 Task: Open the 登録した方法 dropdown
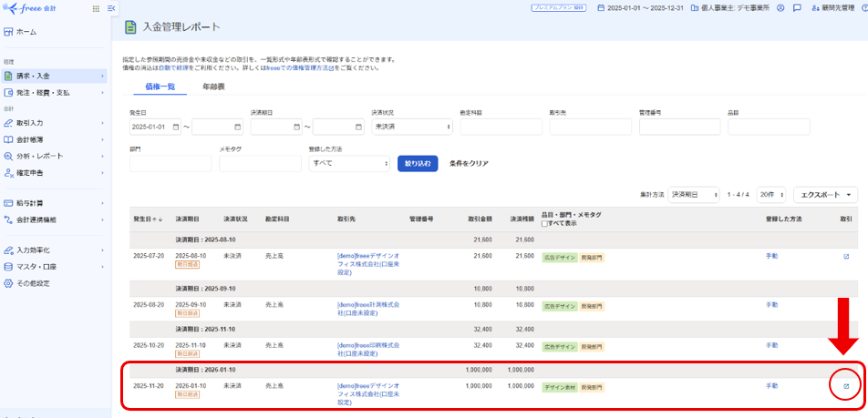coord(349,164)
